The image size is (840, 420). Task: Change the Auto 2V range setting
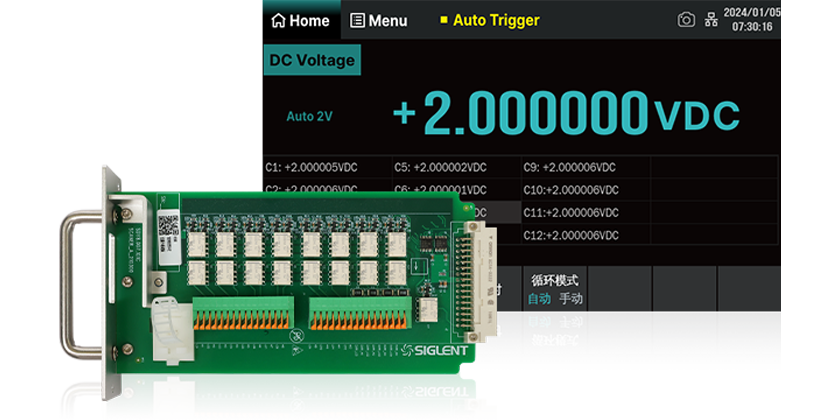point(309,116)
